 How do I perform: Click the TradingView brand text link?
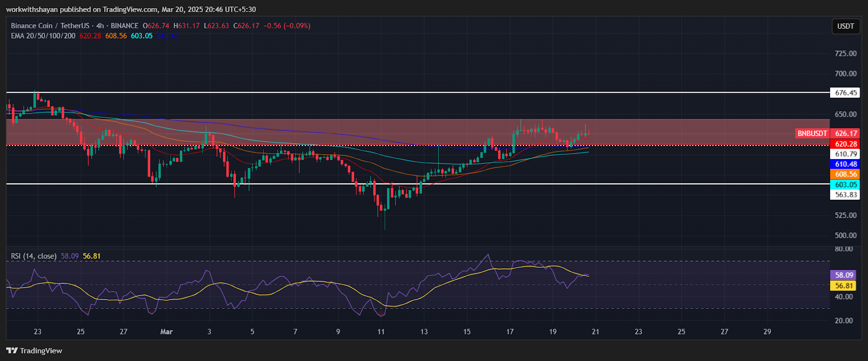(41, 351)
